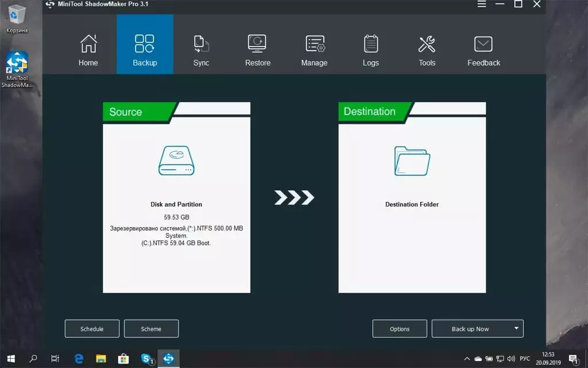The height and width of the screenshot is (368, 588).
Task: Click the battery tray icon
Action: pyautogui.click(x=489, y=359)
